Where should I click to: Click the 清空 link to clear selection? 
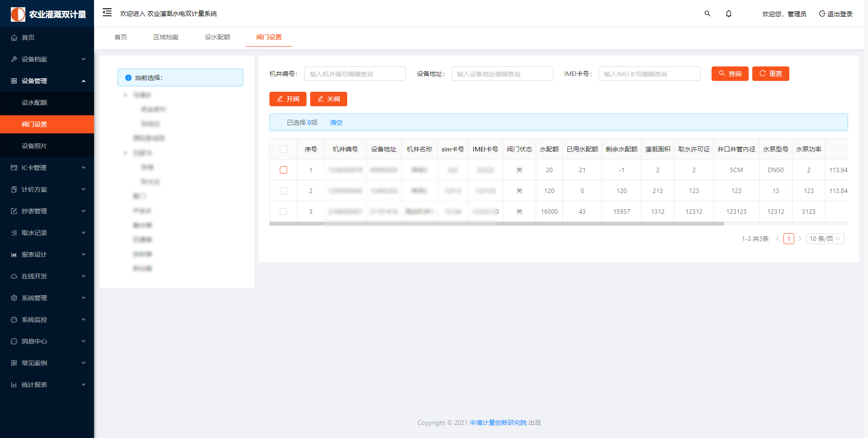click(336, 122)
